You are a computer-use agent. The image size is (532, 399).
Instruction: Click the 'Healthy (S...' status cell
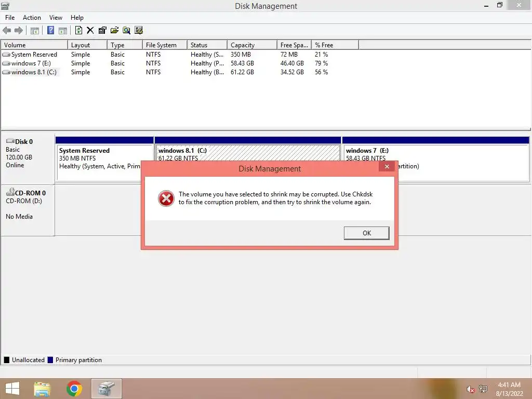click(x=207, y=54)
